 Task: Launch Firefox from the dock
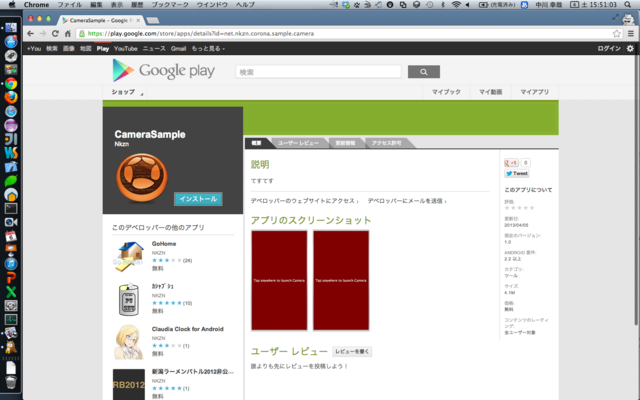click(x=11, y=97)
